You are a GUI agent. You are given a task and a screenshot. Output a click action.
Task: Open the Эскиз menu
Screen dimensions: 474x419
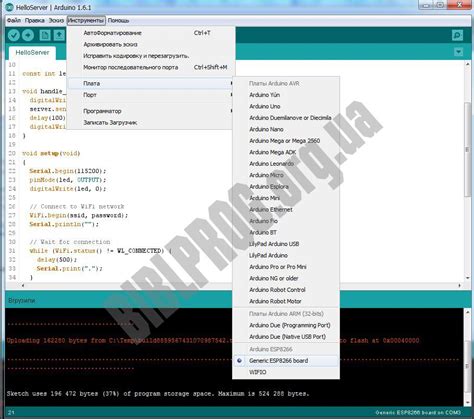point(56,21)
